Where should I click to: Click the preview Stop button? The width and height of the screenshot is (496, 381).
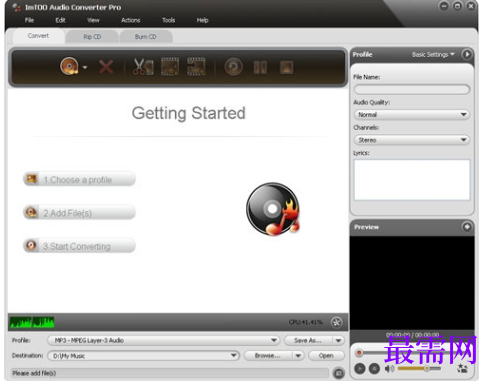[x=374, y=368]
